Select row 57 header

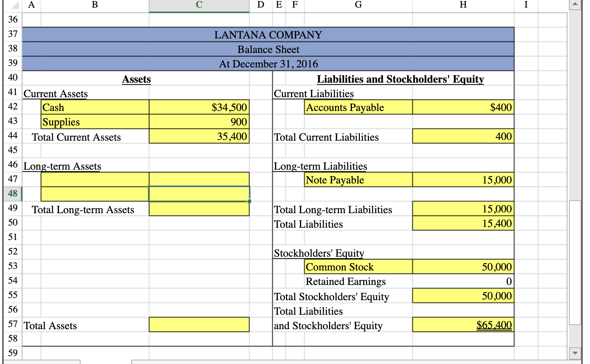(x=12, y=324)
